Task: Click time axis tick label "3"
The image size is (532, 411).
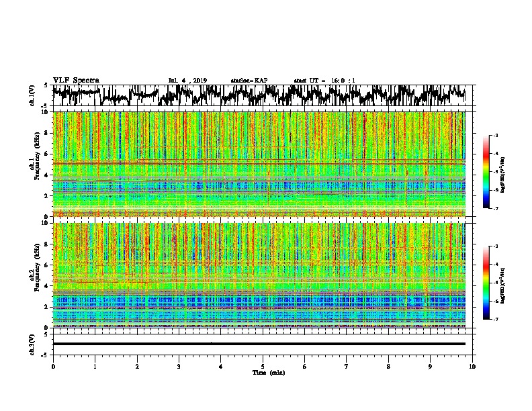Action: (179, 366)
